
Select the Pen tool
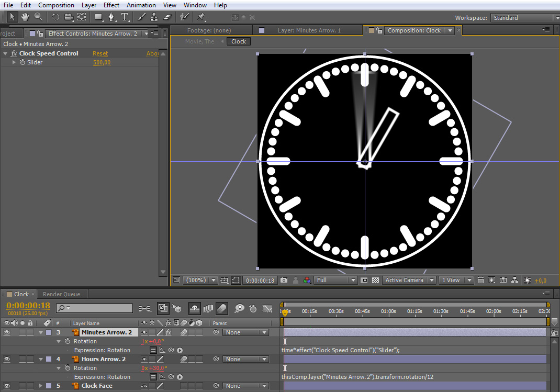(x=111, y=17)
